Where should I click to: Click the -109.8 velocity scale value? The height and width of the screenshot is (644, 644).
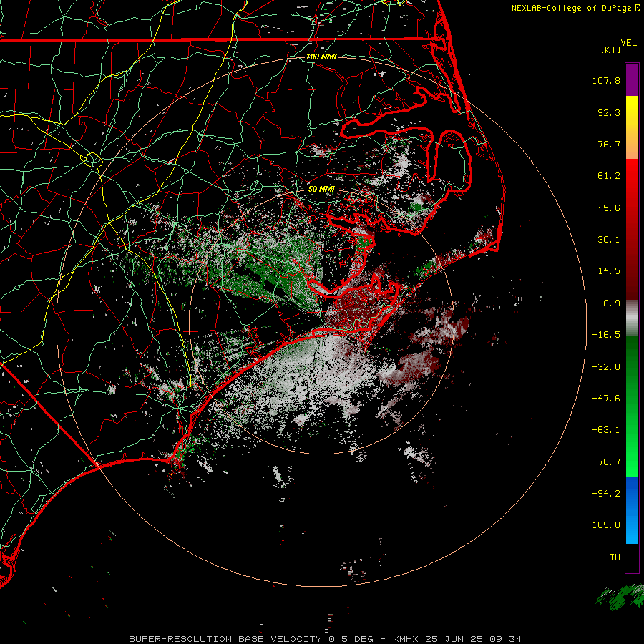[603, 525]
